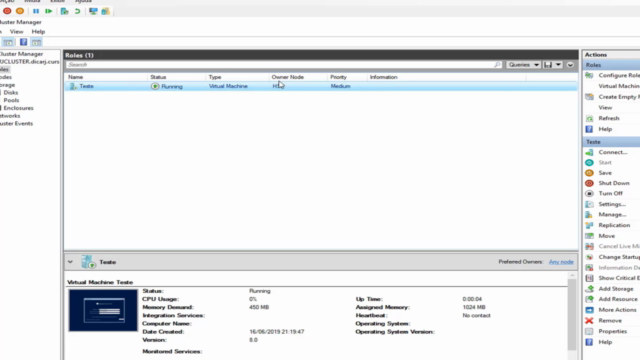Expand the round chevron button beside Queries
Viewport: 640px width, 360px height.
click(x=570, y=65)
